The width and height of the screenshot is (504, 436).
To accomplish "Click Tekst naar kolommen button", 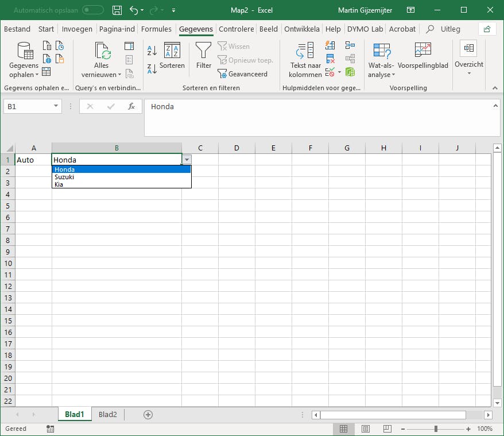I will pyautogui.click(x=305, y=60).
